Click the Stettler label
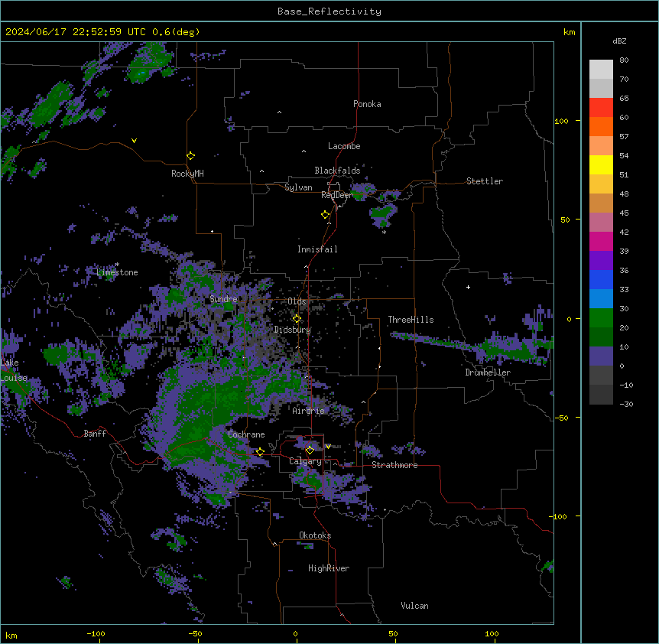Screen dimensions: 659x644 coord(485,181)
